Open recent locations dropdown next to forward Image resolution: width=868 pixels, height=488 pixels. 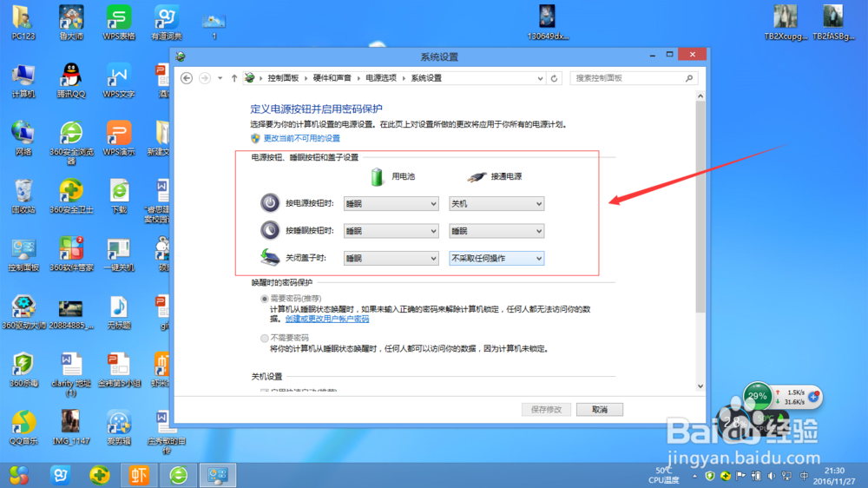pos(220,78)
